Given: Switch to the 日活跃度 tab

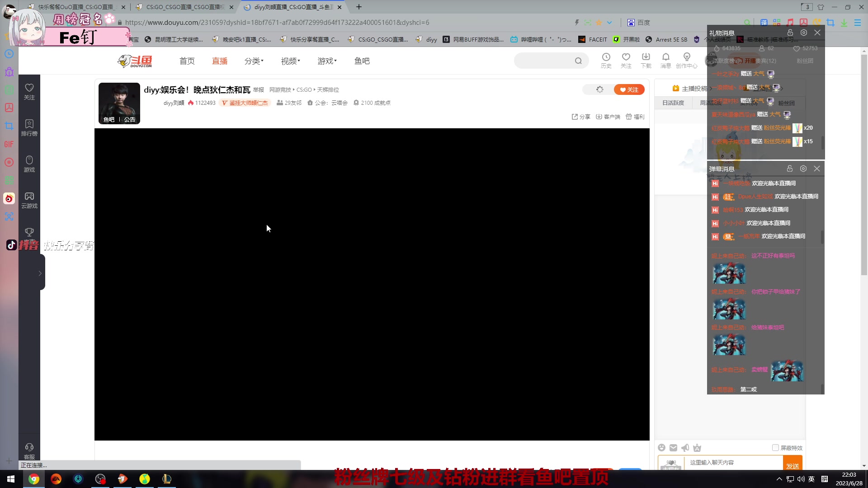Looking at the screenshot, I should pyautogui.click(x=673, y=103).
